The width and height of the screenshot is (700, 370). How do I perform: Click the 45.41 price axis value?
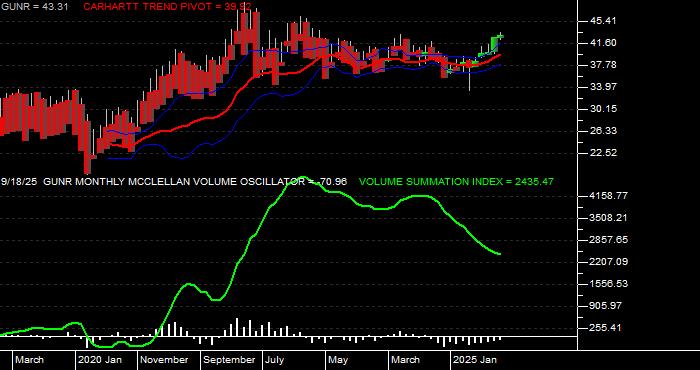pyautogui.click(x=603, y=21)
